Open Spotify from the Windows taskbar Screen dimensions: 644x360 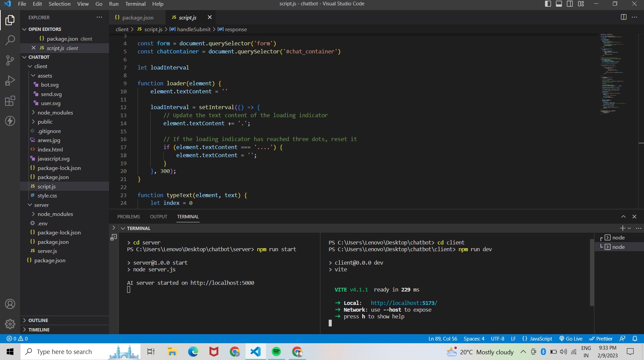click(276, 352)
